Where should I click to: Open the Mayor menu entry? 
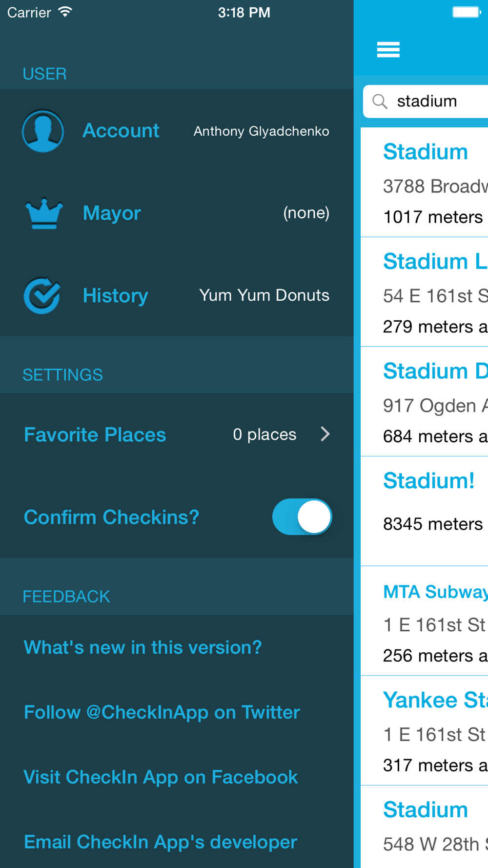tap(112, 213)
